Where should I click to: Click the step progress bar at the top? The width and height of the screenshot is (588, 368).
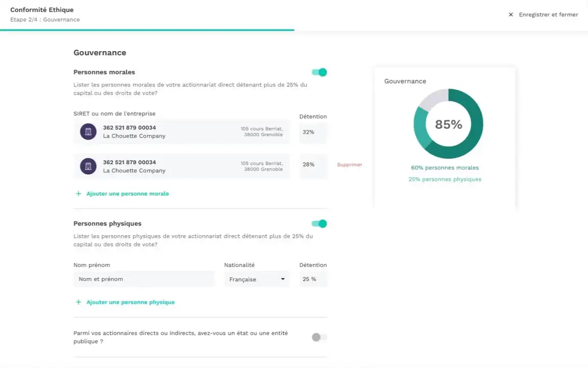[294, 30]
